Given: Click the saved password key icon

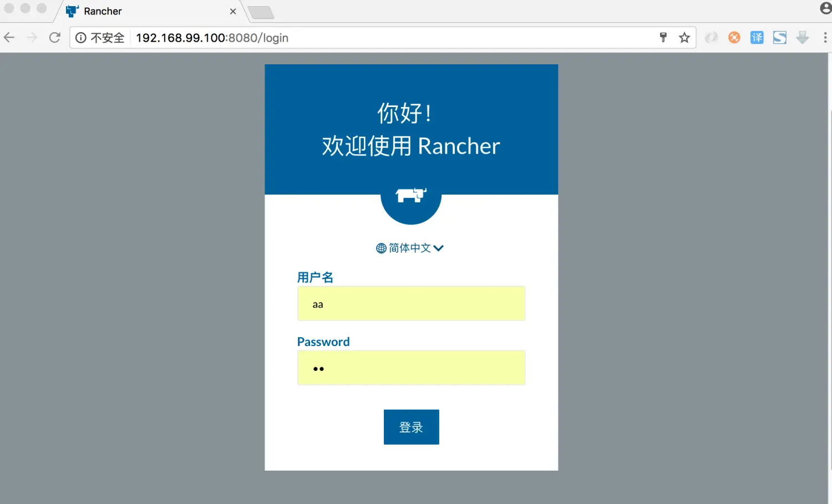Looking at the screenshot, I should (x=663, y=38).
